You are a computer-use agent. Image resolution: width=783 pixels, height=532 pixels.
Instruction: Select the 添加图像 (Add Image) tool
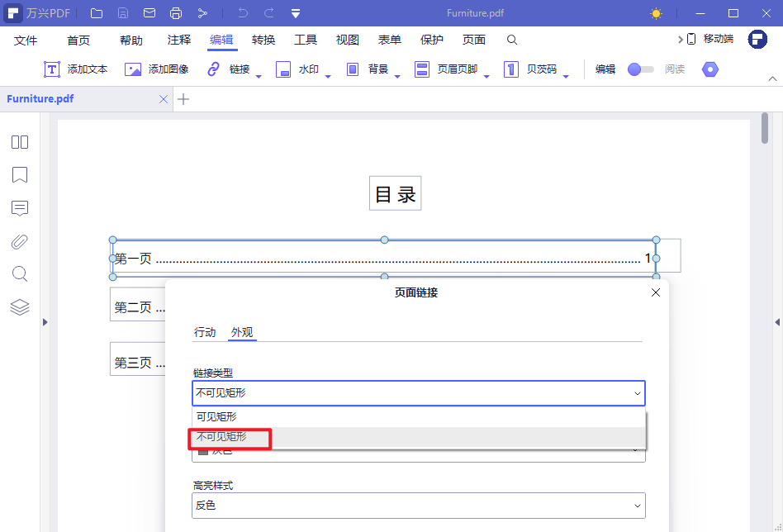click(x=164, y=69)
